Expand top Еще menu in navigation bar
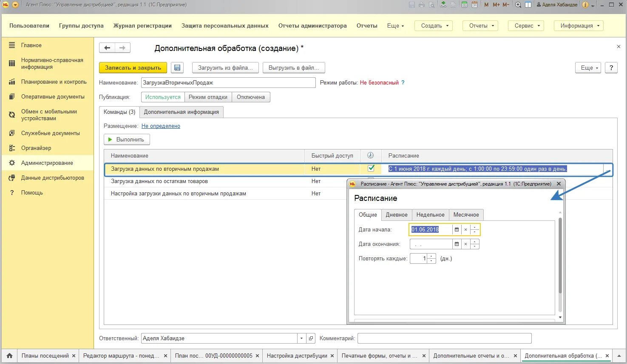Viewport: 627px width, 364px height. [395, 25]
